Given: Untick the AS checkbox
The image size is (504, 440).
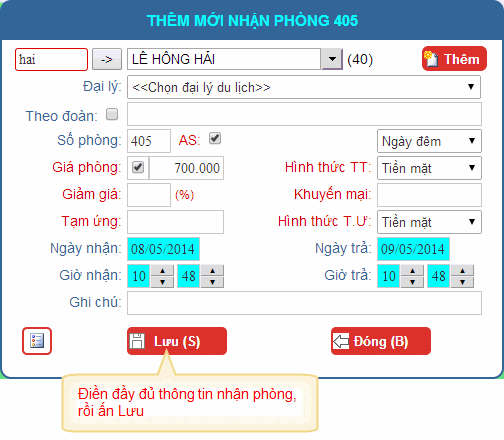Looking at the screenshot, I should point(215,138).
